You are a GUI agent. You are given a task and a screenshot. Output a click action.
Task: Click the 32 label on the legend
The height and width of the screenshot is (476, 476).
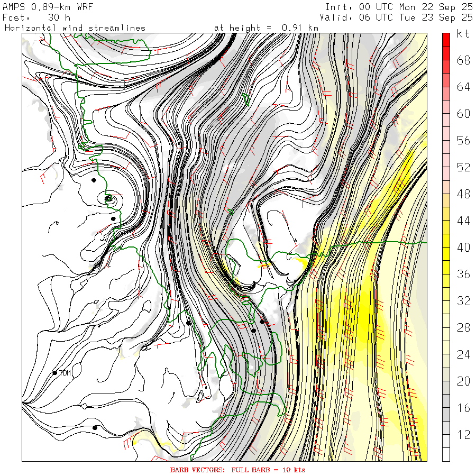tap(463, 301)
